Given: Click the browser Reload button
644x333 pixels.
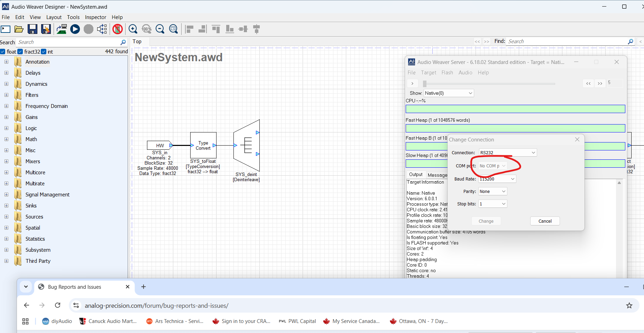Looking at the screenshot, I should pyautogui.click(x=58, y=305).
